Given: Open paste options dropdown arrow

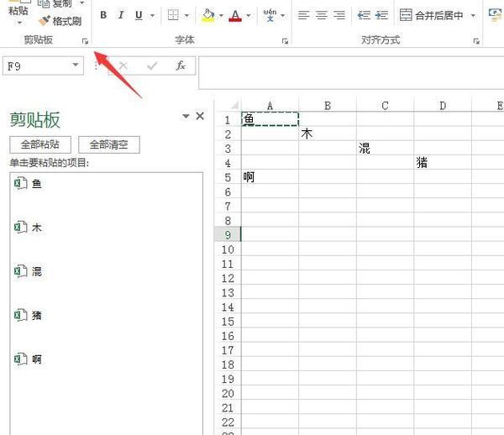Looking at the screenshot, I should (19, 23).
